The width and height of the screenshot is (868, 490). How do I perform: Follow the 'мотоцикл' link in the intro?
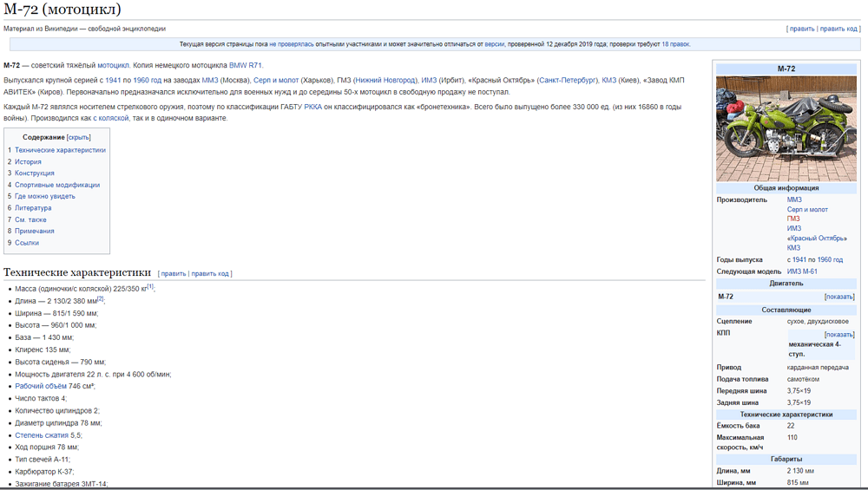tap(113, 65)
